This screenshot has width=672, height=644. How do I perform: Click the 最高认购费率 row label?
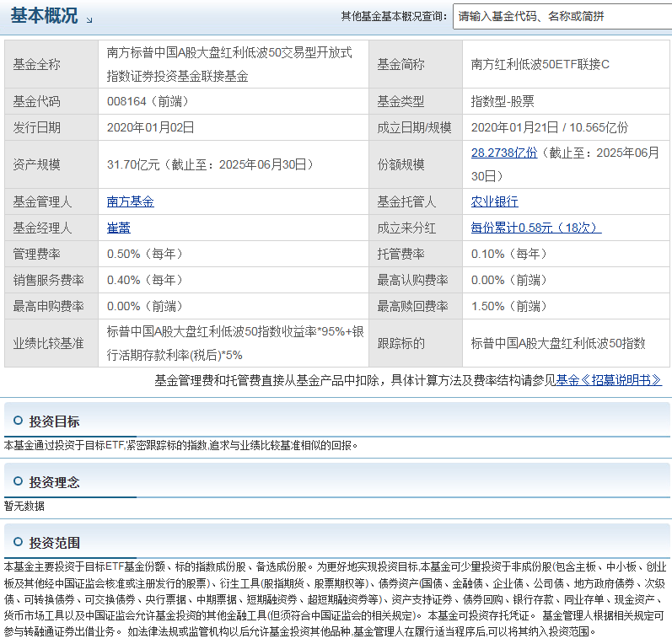point(412,280)
